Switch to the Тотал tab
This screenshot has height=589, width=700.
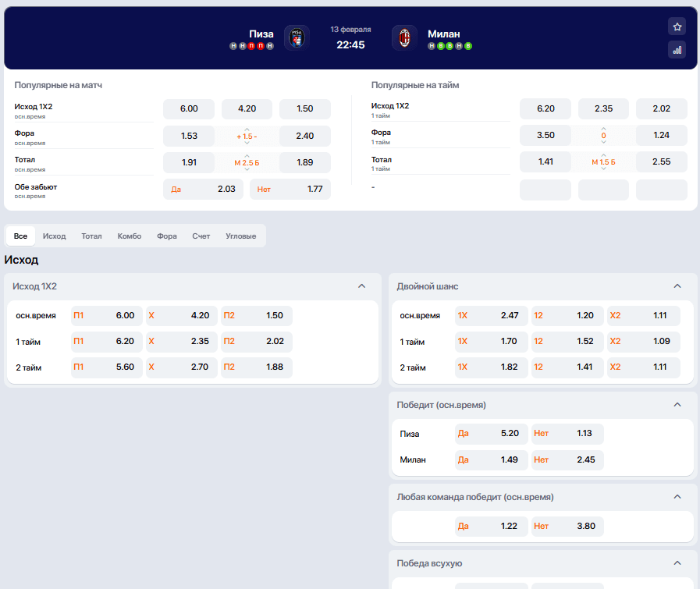click(x=91, y=236)
